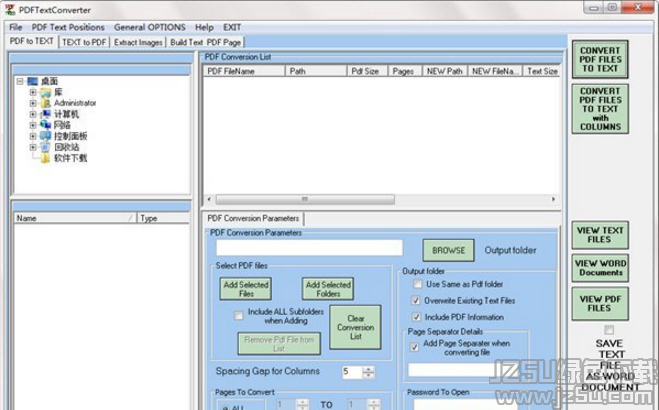Viewport: 659px width, 410px height.
Task: Click the Add Selected Files button
Action: point(245,289)
